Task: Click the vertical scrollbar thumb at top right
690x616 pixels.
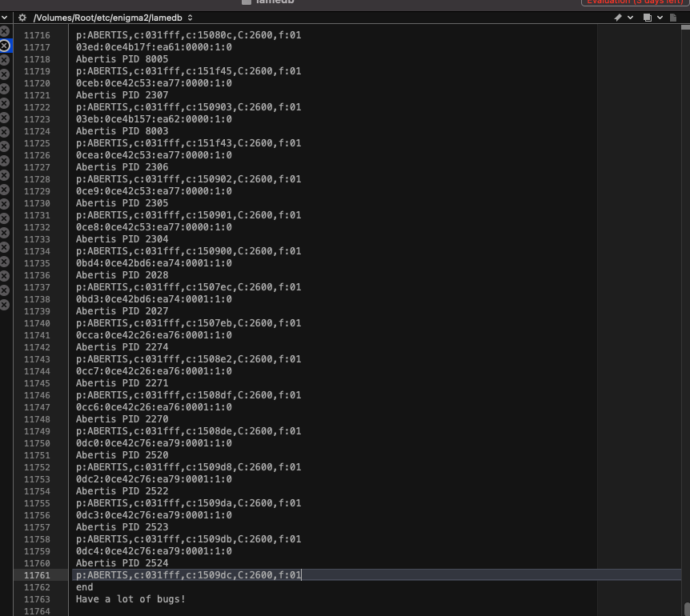Action: tap(686, 27)
